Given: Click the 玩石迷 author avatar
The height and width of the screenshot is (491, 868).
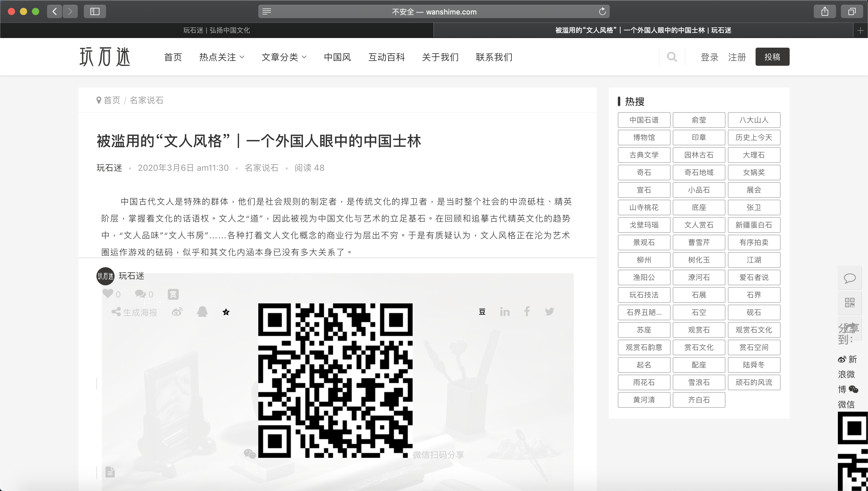Looking at the screenshot, I should (x=105, y=276).
